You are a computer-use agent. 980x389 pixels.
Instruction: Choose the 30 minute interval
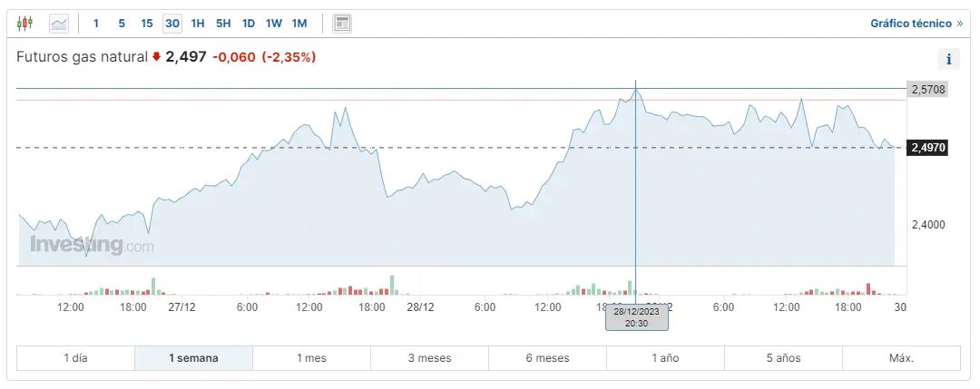point(172,23)
